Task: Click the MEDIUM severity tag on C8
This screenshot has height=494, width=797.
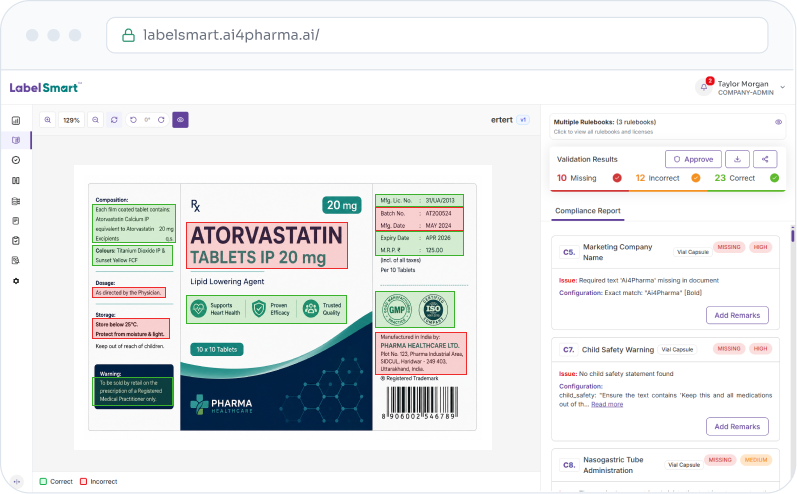Action: click(x=756, y=460)
